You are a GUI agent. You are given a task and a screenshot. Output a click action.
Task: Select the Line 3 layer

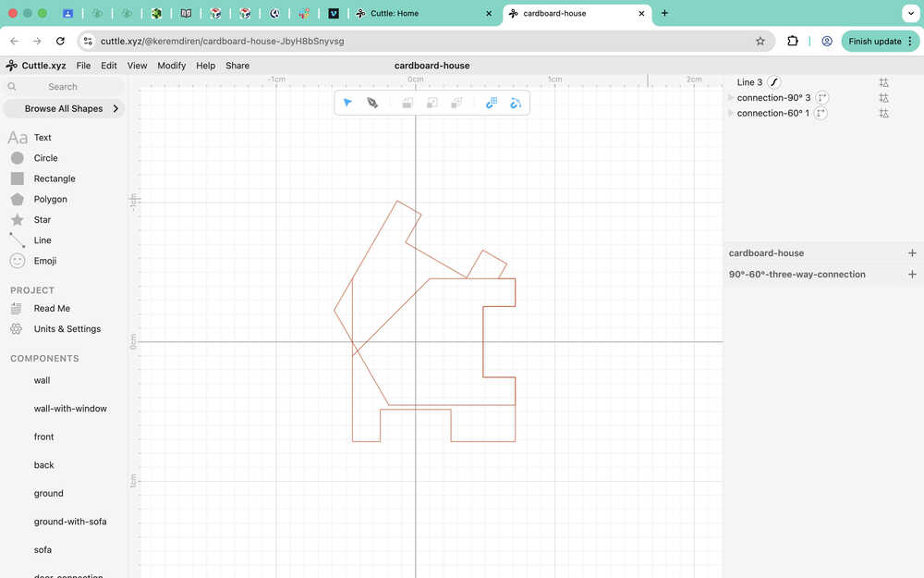749,82
